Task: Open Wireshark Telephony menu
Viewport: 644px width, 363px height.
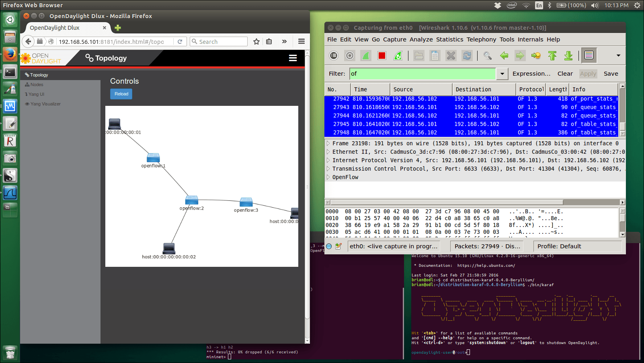Action: coord(481,39)
